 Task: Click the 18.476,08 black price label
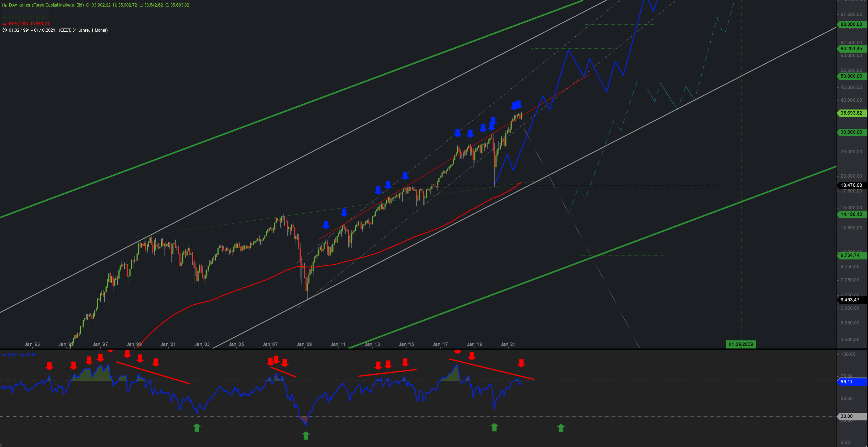pyautogui.click(x=851, y=185)
